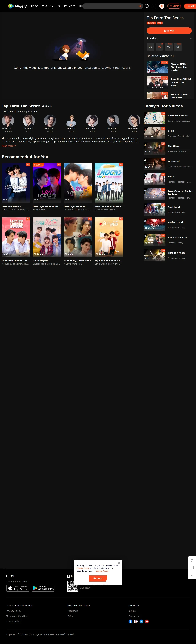Open Lady Boy Friends poster

coord(16,237)
